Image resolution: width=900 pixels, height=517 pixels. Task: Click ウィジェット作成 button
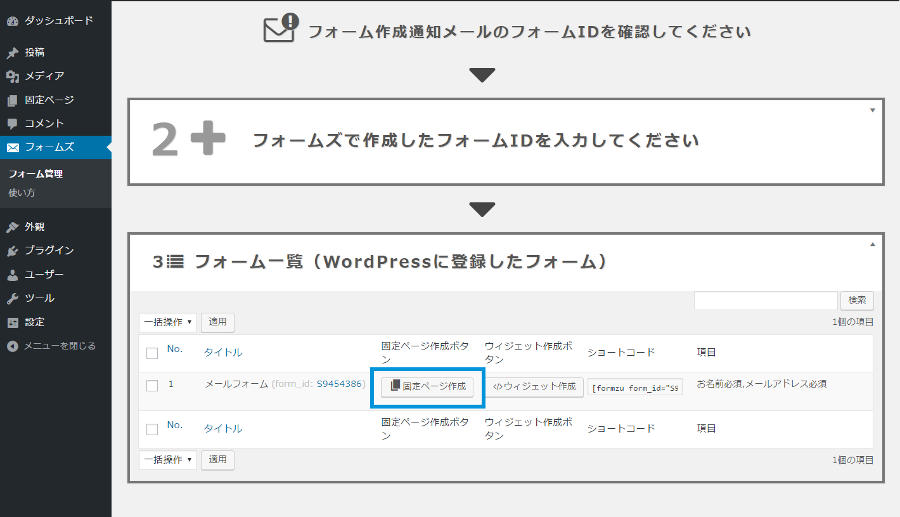pos(534,387)
